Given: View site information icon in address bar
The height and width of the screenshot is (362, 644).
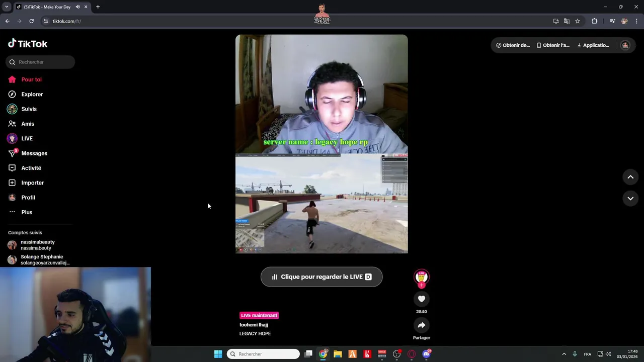Looking at the screenshot, I should point(46,21).
